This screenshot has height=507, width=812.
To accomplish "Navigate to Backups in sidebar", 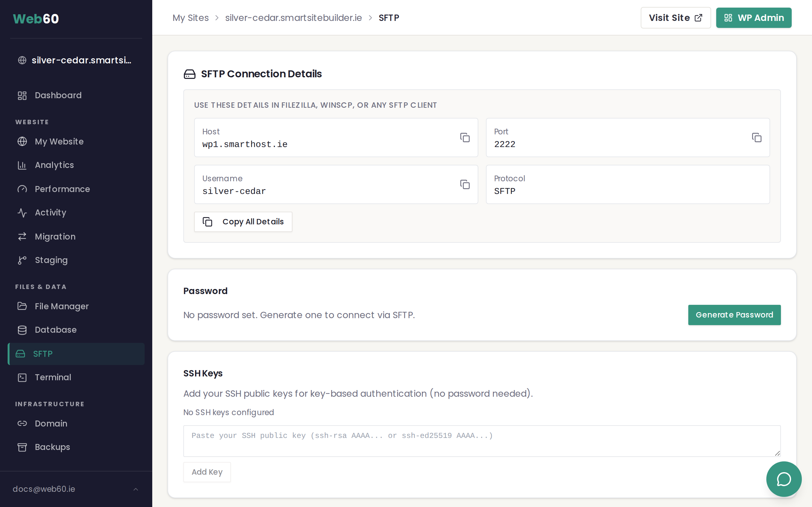I will (x=52, y=447).
